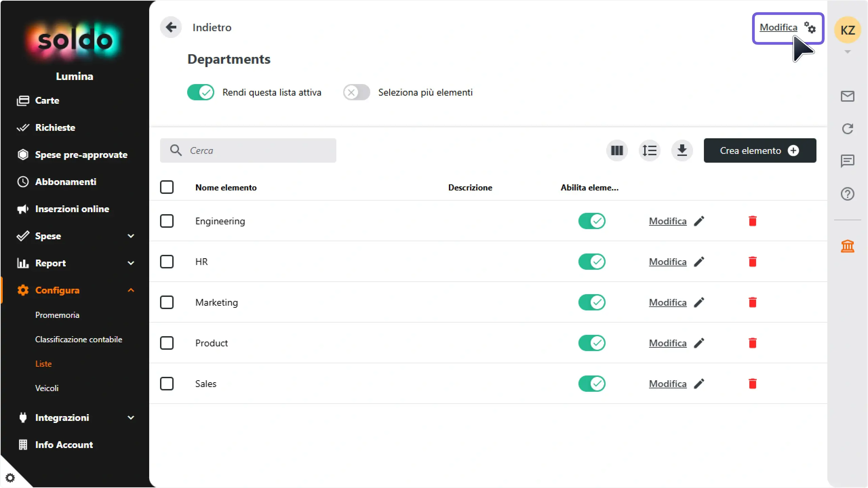868x488 pixels.
Task: Open Inserzioni online in sidebar
Action: click(63, 209)
